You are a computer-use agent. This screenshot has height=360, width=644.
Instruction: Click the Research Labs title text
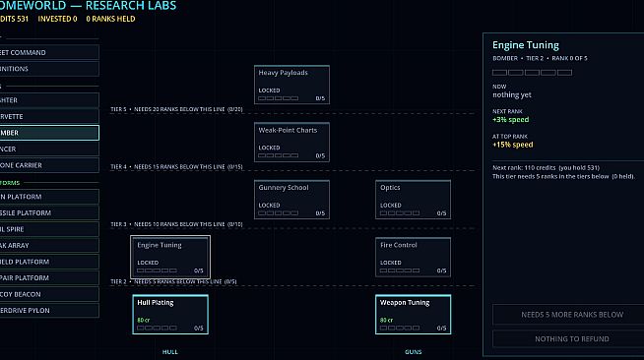131,6
